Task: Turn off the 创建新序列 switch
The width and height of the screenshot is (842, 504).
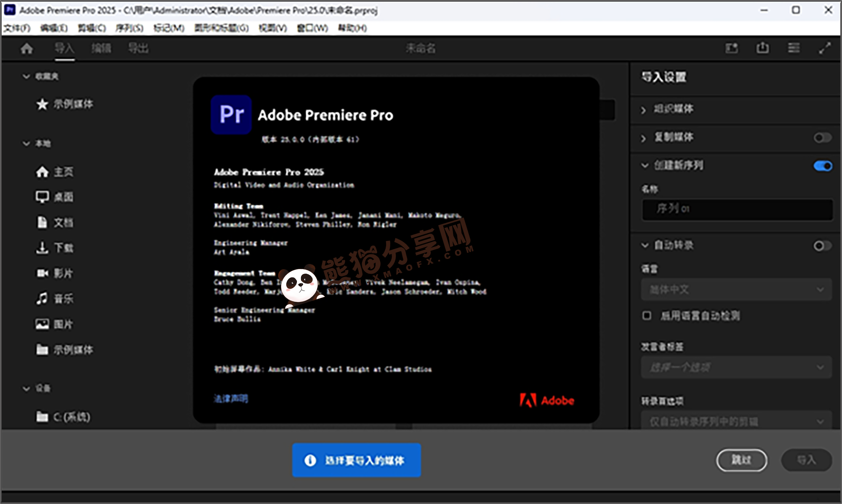Action: [x=822, y=166]
